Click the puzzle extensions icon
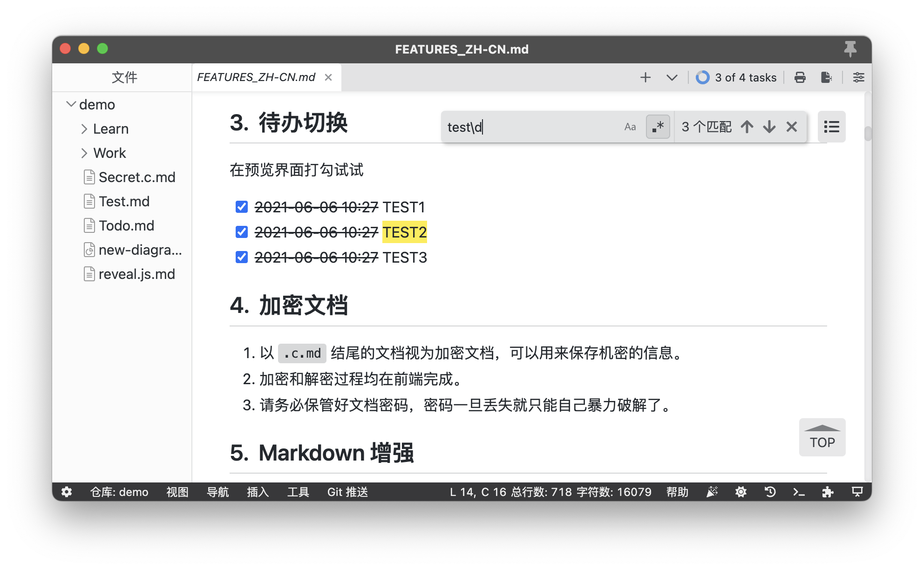Viewport: 924px width, 570px height. pyautogui.click(x=828, y=492)
